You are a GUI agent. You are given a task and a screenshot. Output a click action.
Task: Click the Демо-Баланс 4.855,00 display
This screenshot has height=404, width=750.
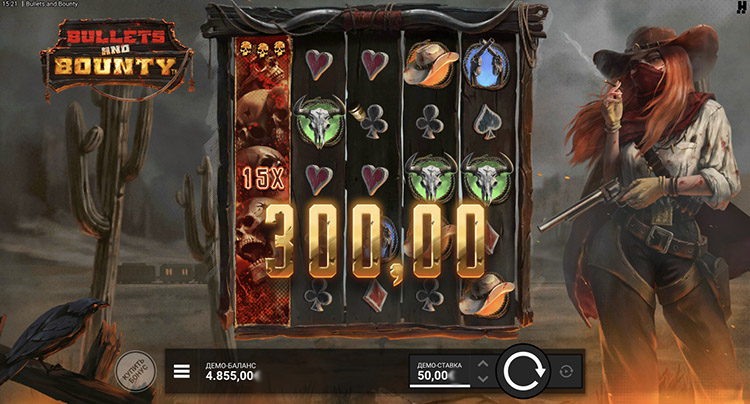(231, 371)
